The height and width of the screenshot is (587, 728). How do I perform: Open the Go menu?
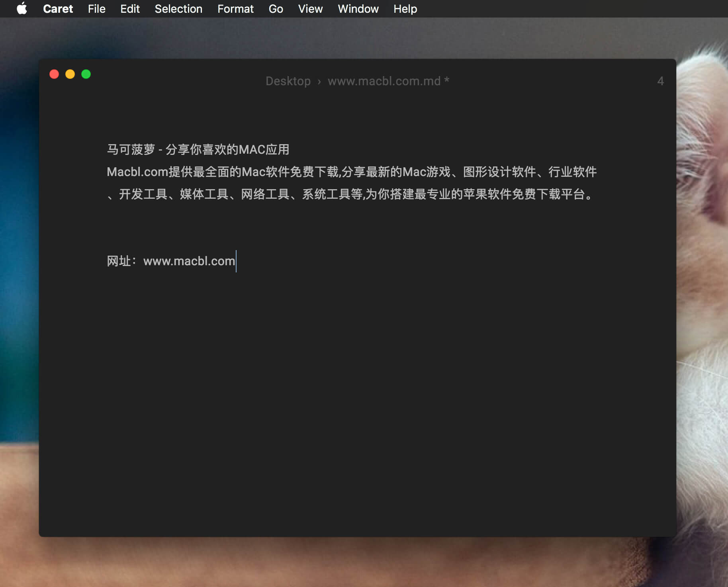(x=276, y=9)
